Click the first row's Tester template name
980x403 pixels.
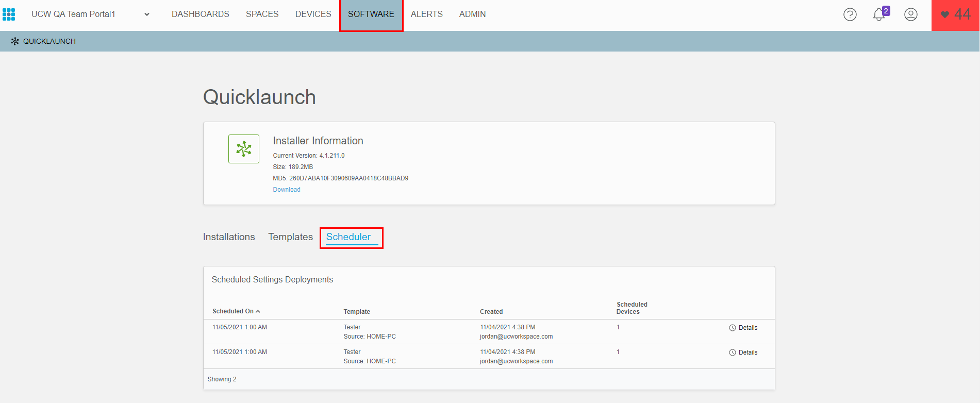pos(352,327)
